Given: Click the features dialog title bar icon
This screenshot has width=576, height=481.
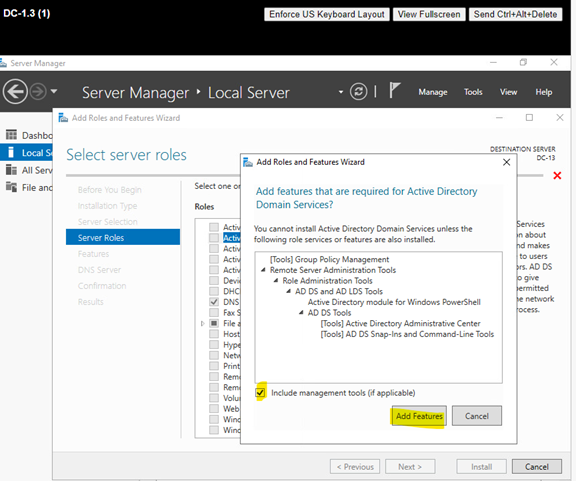Looking at the screenshot, I should (x=248, y=162).
